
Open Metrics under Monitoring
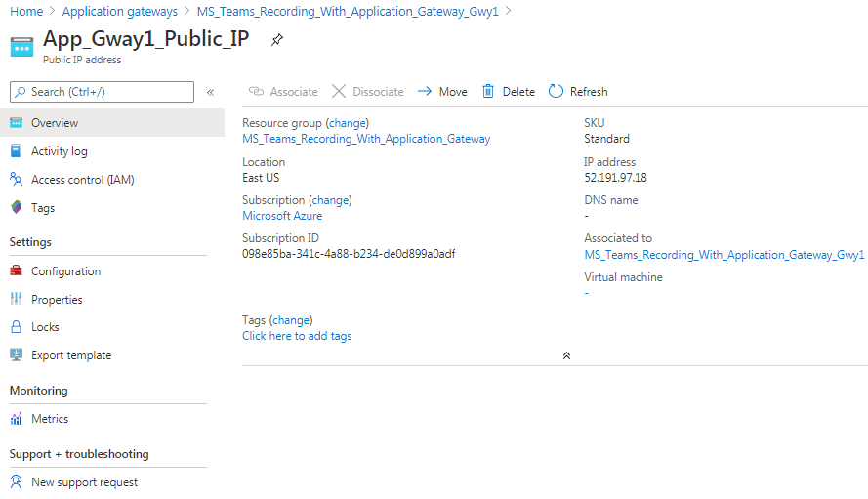[50, 419]
